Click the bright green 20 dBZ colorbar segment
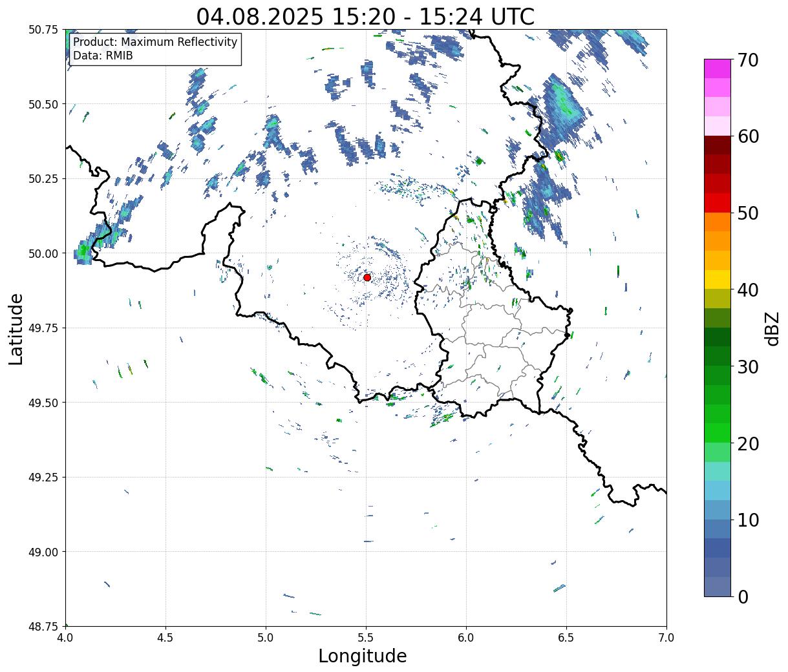Image resolution: width=788 pixels, height=672 pixels. coord(718,433)
